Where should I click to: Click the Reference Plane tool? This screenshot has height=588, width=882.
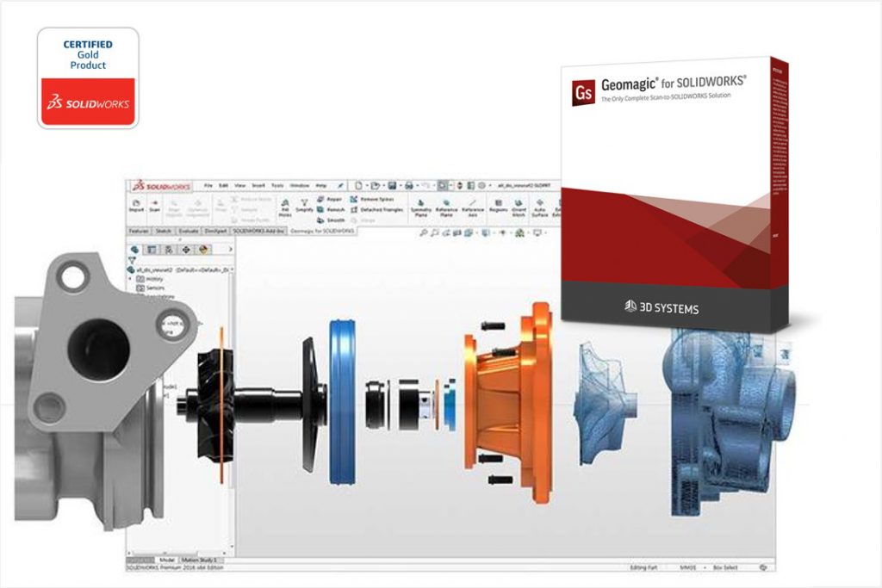(x=447, y=208)
